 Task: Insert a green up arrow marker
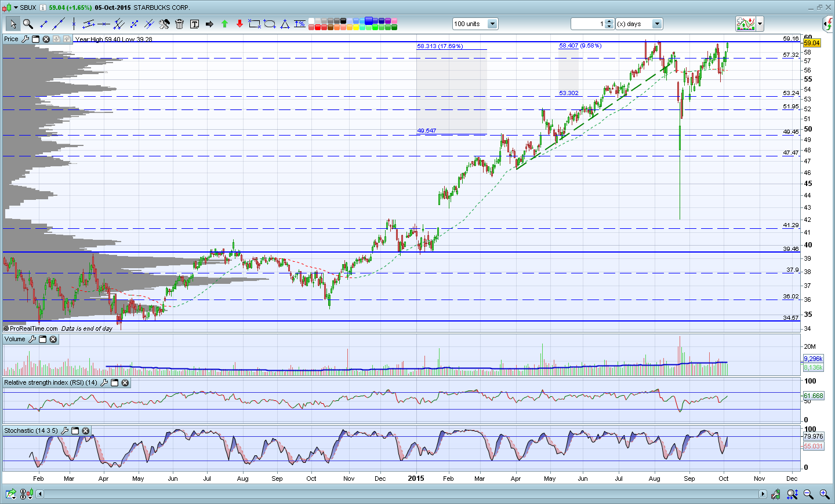224,24
